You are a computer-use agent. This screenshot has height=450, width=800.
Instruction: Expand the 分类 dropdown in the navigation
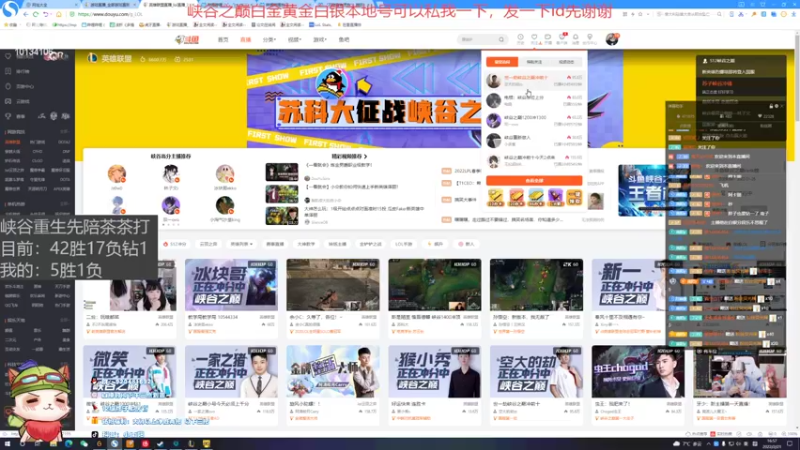[269, 39]
